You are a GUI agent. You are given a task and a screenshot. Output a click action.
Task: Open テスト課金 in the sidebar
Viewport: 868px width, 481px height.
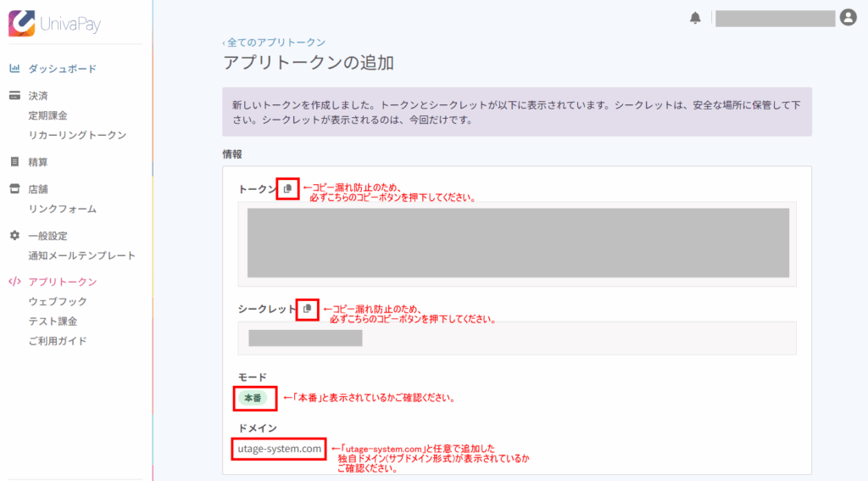coord(53,322)
